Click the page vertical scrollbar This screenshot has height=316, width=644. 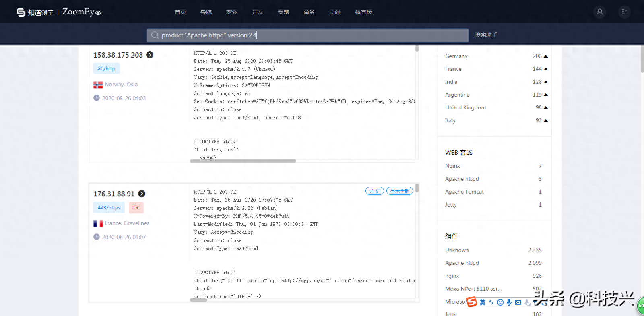pos(642,59)
